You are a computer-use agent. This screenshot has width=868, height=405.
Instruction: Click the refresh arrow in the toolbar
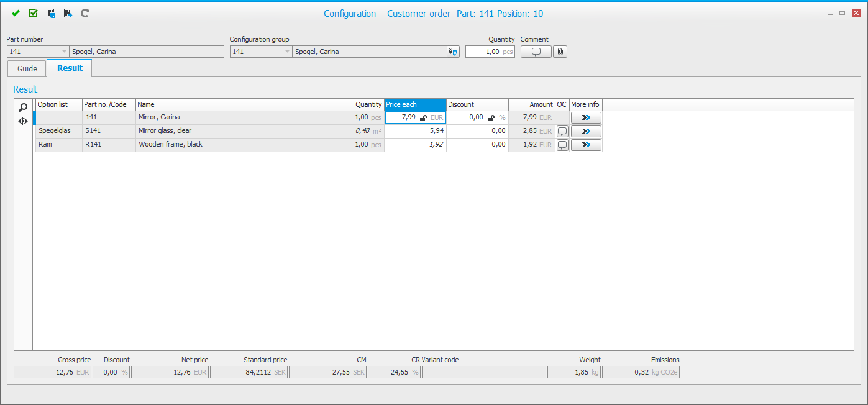coord(85,13)
